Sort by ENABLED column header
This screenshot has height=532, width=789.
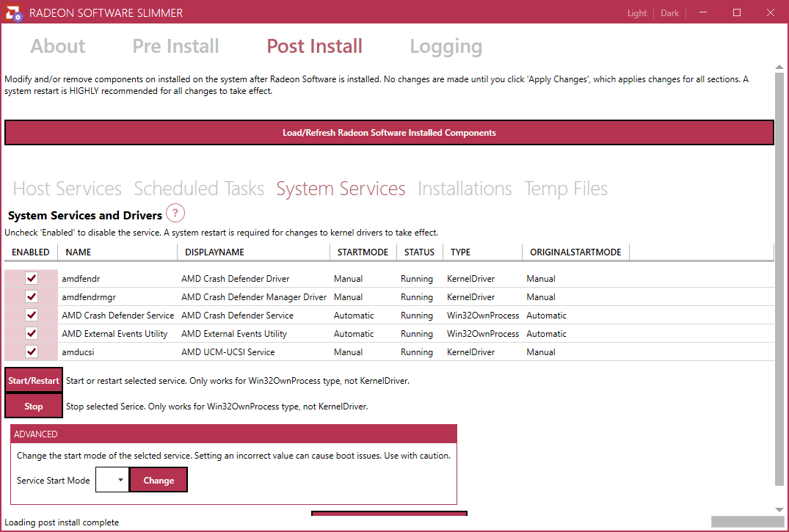(x=31, y=252)
